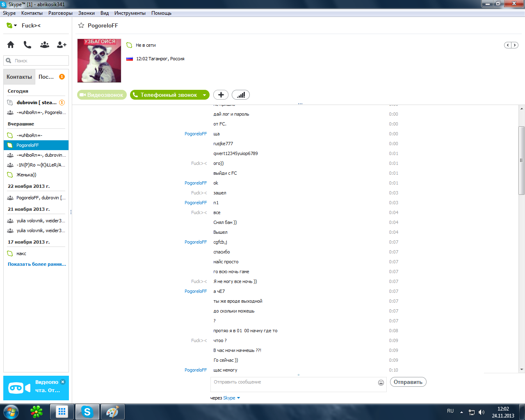Toggle favorite star for PogoreloFF
The image size is (525, 420).
click(x=81, y=25)
